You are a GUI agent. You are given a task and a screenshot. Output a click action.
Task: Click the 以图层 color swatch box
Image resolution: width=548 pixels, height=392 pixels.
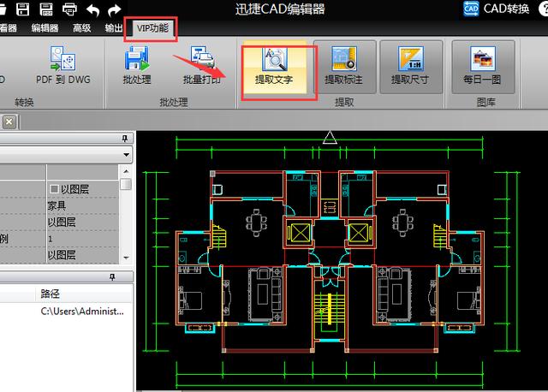(x=54, y=189)
